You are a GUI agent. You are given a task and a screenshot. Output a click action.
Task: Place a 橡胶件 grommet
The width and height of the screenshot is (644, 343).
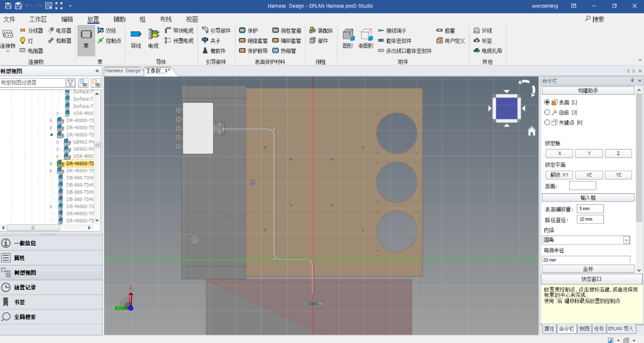coord(214,51)
